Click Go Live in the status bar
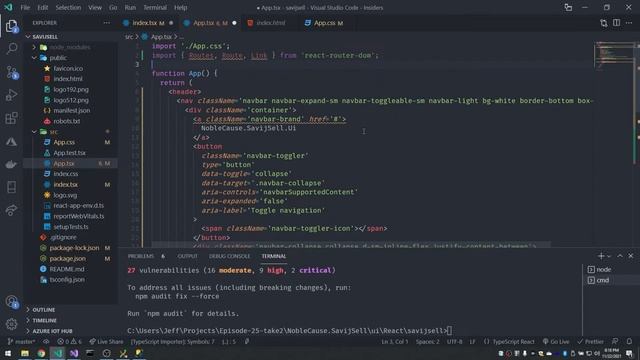 pyautogui.click(x=556, y=342)
